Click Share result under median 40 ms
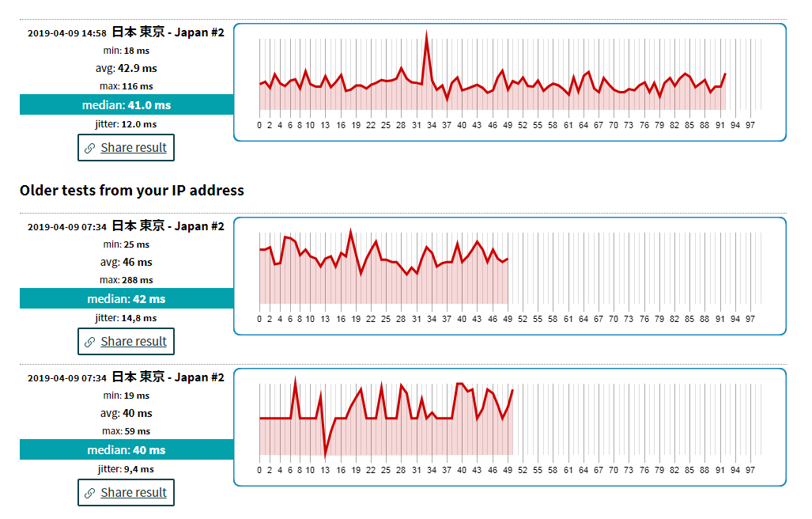 click(126, 493)
